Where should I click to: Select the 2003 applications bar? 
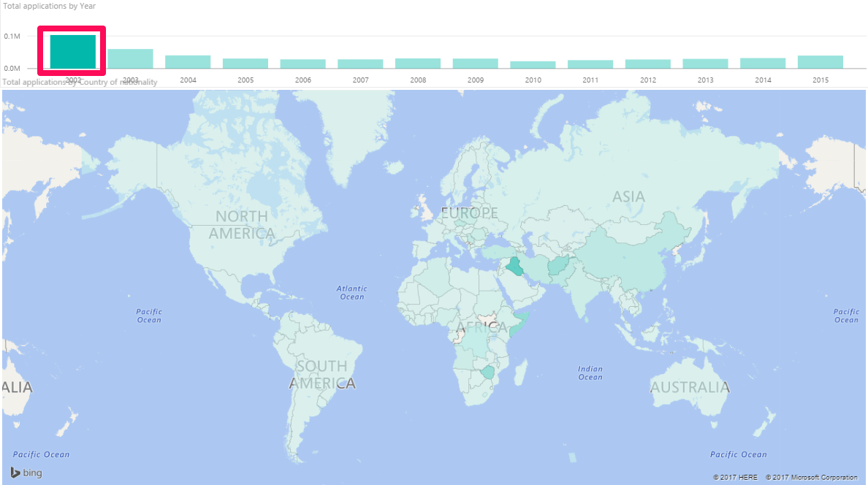[130, 58]
